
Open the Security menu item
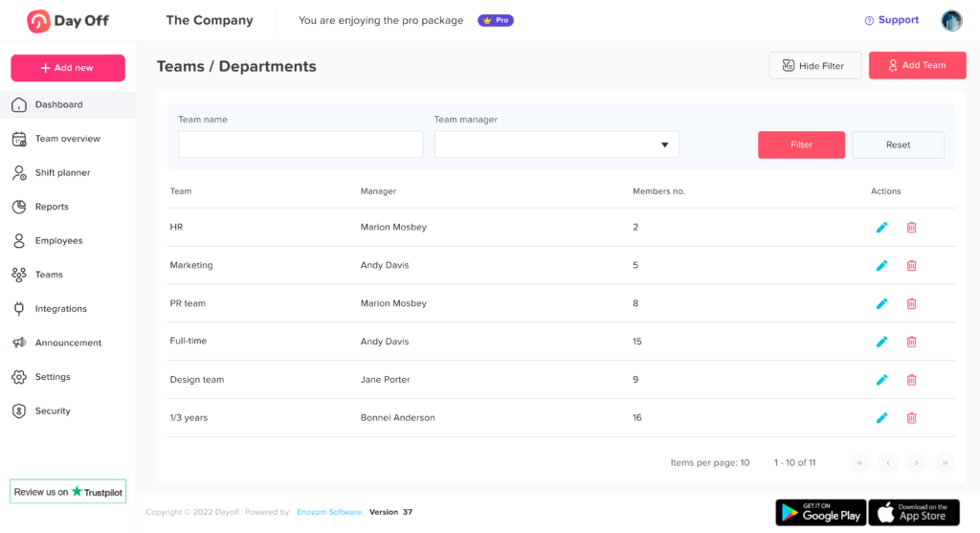pyautogui.click(x=53, y=411)
